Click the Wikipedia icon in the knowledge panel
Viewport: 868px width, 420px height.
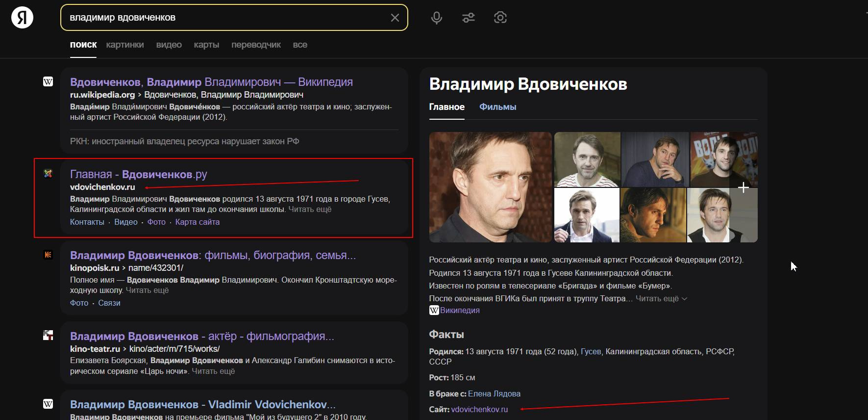(434, 310)
